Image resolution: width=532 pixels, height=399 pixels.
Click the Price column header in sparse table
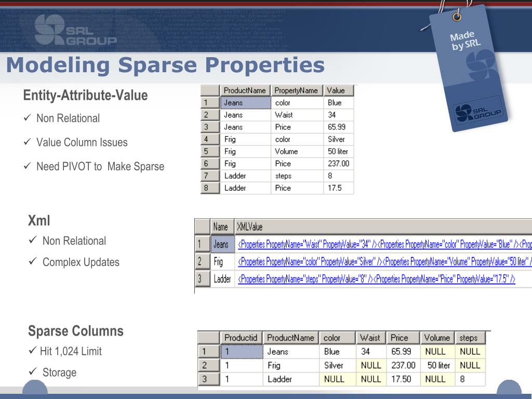pyautogui.click(x=403, y=338)
